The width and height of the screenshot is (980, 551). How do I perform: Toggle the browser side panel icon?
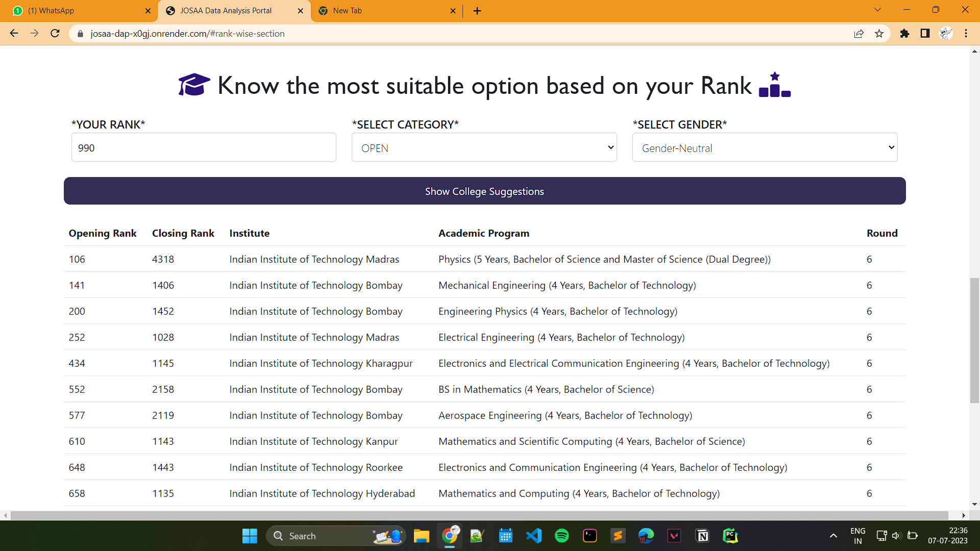(x=925, y=34)
